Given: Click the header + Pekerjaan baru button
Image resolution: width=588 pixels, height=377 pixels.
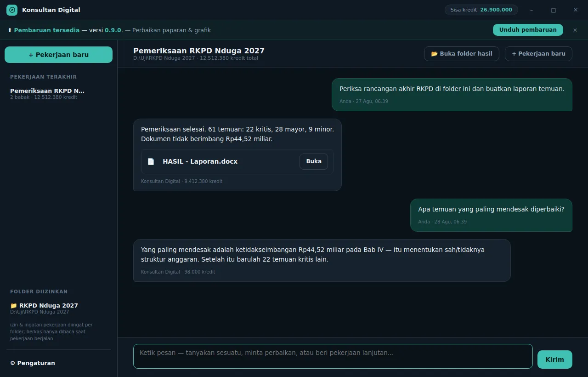Looking at the screenshot, I should tap(538, 54).
